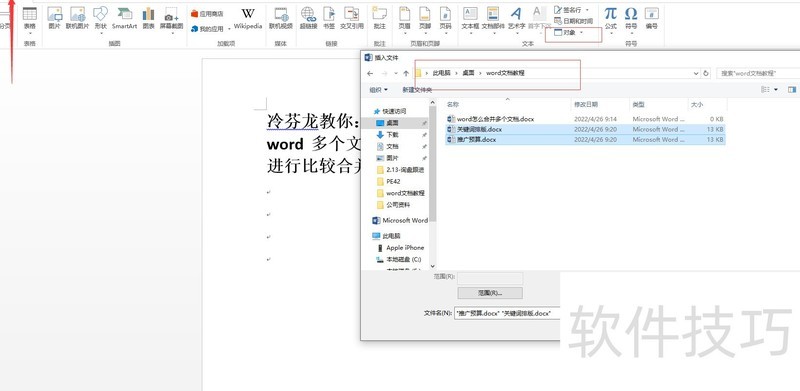Image resolution: width=800 pixels, height=391 pixels.
Task: Open 应用商店 app store add-in
Action: point(207,14)
